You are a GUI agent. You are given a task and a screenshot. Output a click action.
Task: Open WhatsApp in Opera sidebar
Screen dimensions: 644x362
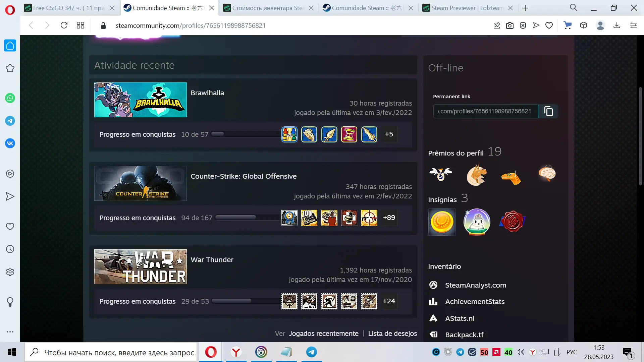pyautogui.click(x=10, y=98)
